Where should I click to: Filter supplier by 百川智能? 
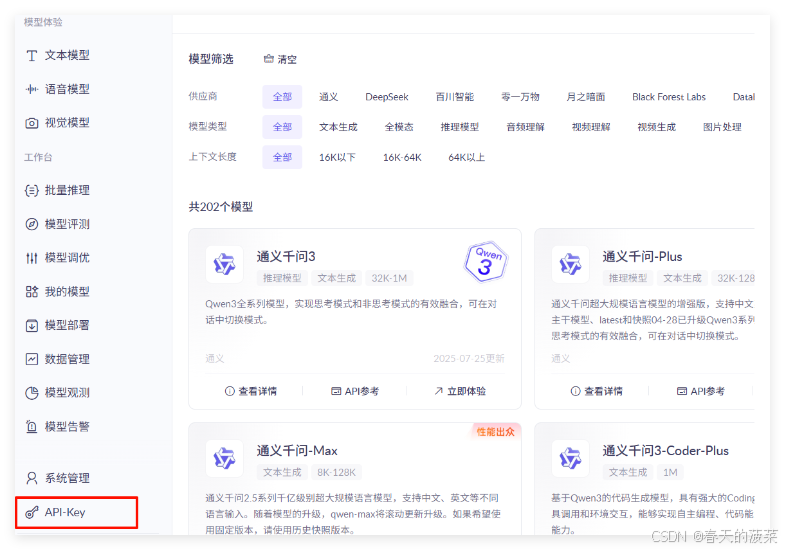tap(455, 97)
